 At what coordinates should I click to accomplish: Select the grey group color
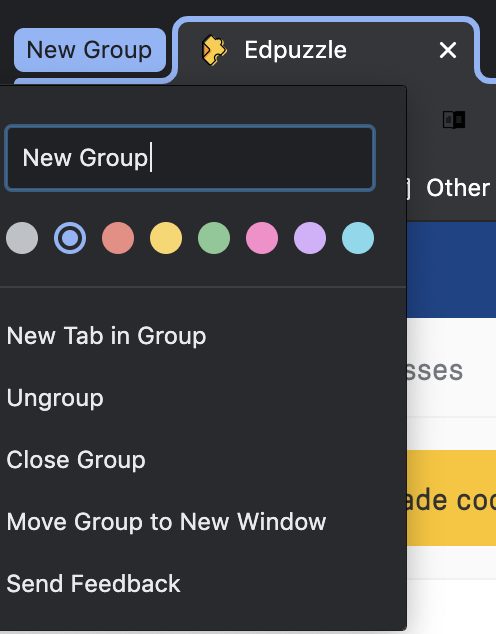(x=22, y=238)
